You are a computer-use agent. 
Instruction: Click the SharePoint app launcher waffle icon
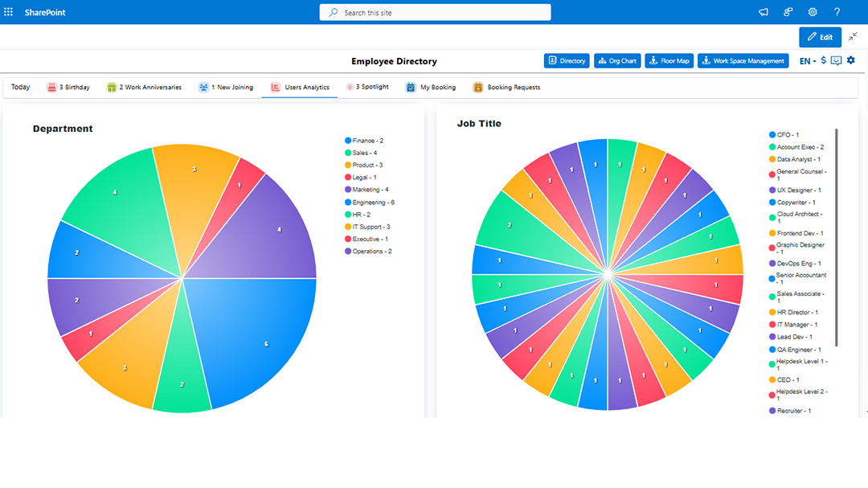click(x=9, y=11)
